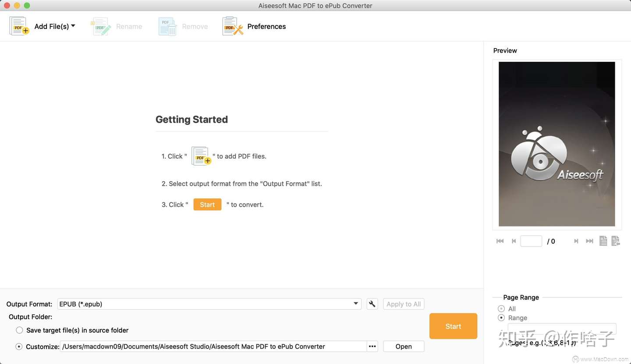Close the window with the red button

click(x=7, y=6)
